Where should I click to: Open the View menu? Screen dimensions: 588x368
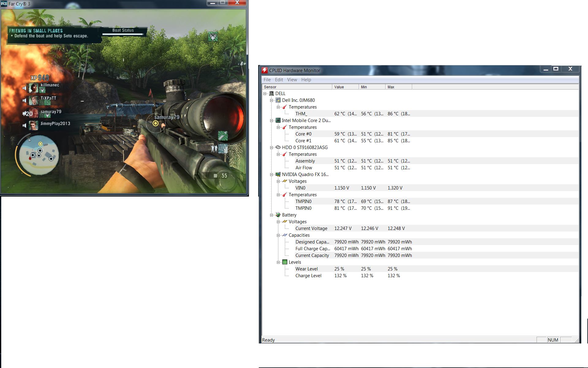click(x=292, y=80)
